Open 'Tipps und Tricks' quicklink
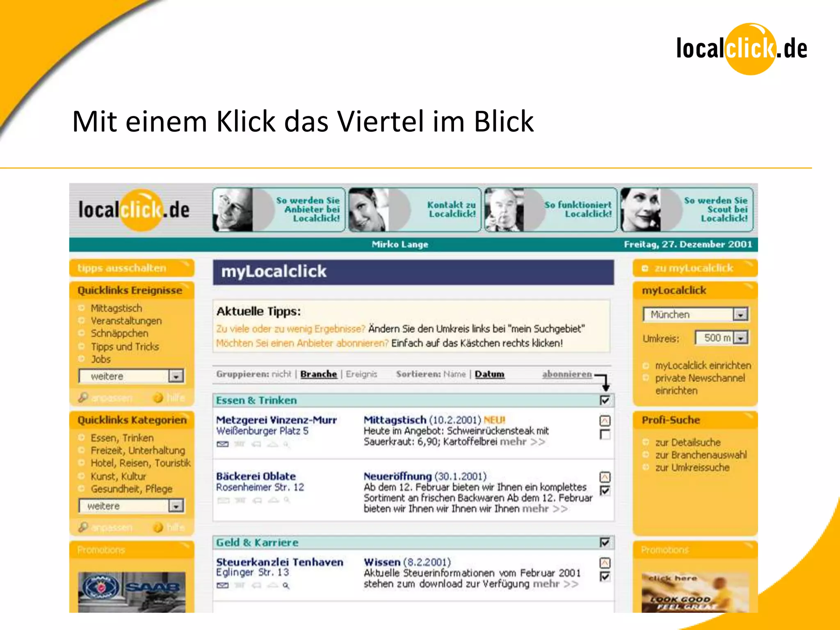Viewport: 840px width, 630px height. (125, 347)
